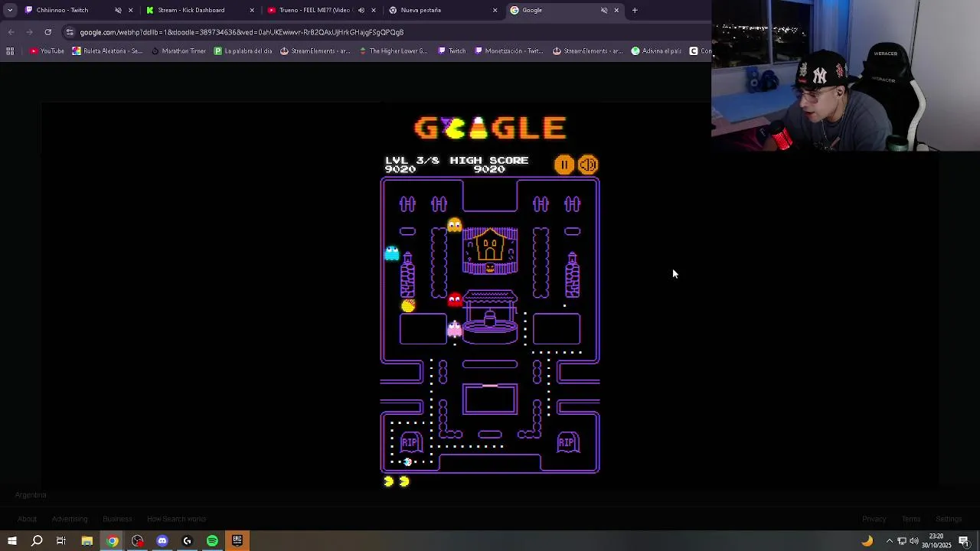This screenshot has width=980, height=551.
Task: Click the Pac-Man character in the maze
Action: (408, 305)
